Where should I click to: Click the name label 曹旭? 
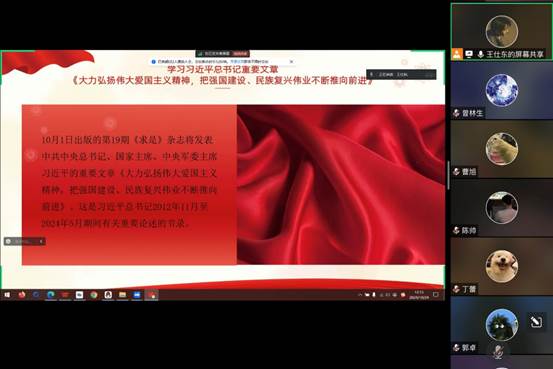[469, 172]
